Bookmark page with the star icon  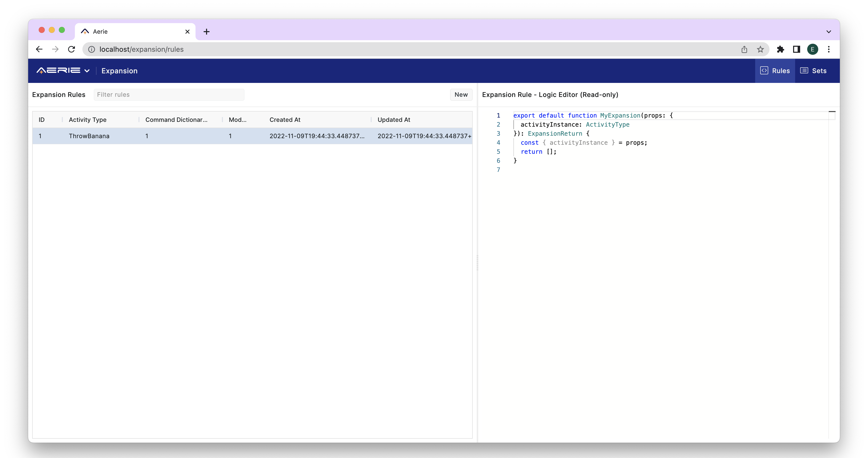click(760, 49)
